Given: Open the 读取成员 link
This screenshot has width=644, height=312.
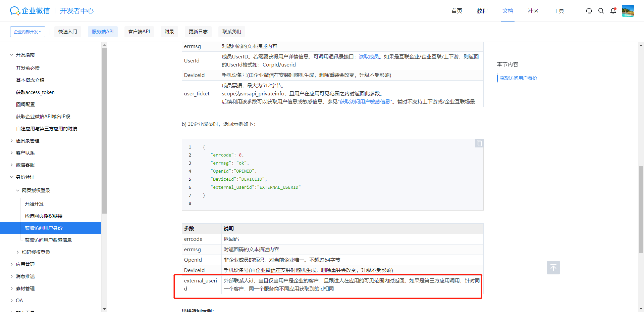Looking at the screenshot, I should (x=369, y=56).
